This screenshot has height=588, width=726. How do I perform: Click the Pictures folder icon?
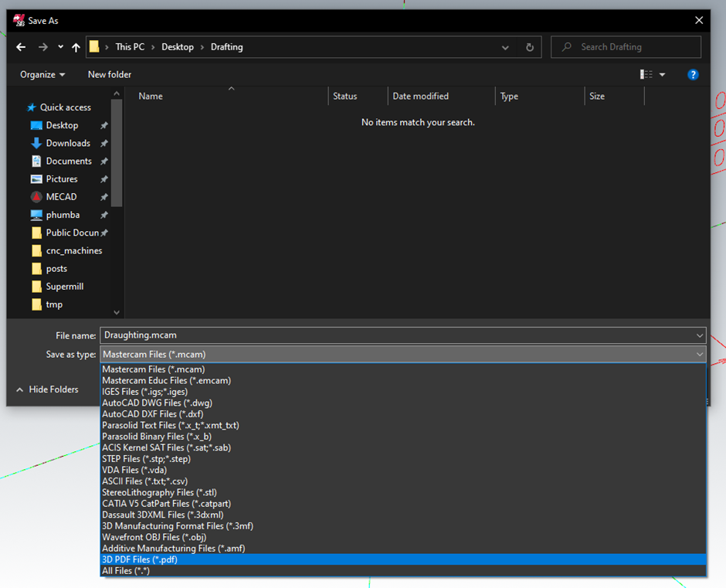point(36,178)
